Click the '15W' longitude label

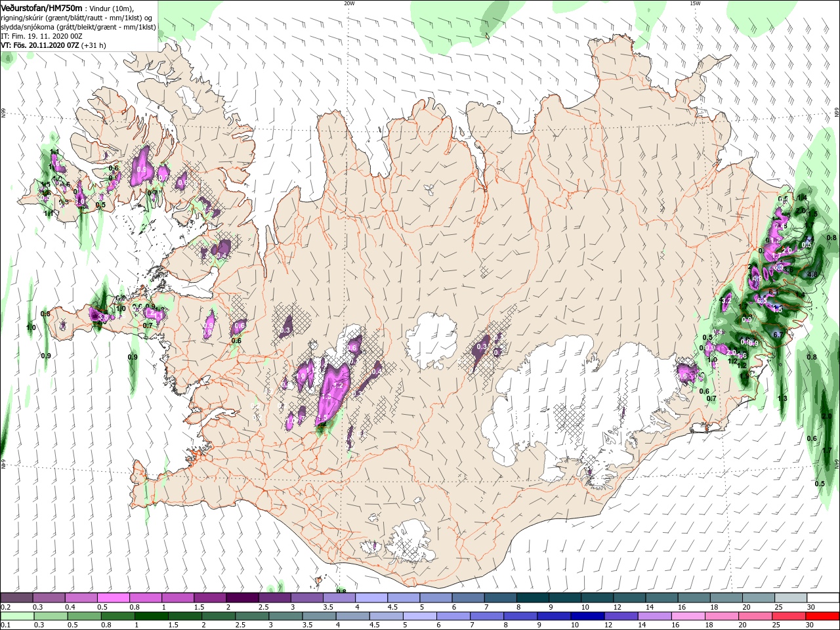pyautogui.click(x=695, y=3)
